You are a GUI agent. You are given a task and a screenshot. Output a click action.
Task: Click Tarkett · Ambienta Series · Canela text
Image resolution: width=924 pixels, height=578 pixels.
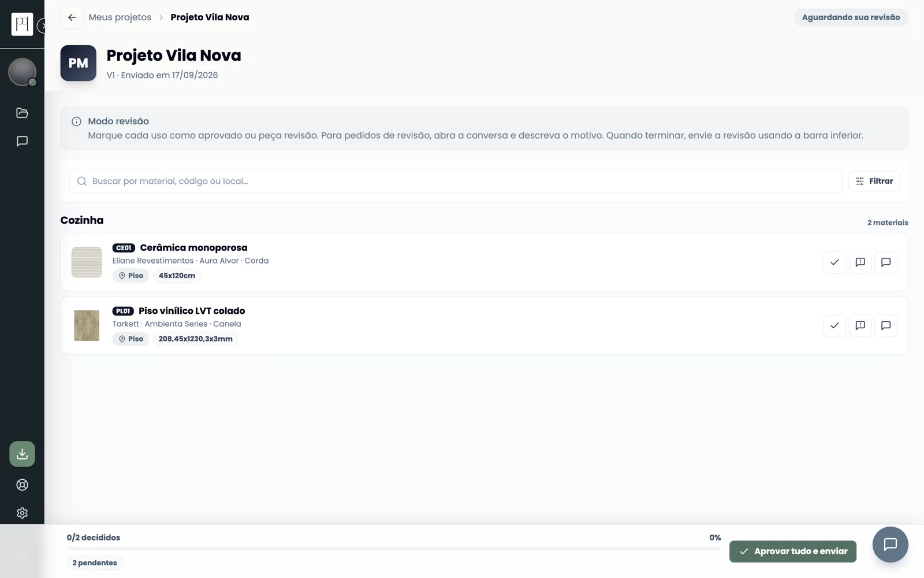pos(177,324)
